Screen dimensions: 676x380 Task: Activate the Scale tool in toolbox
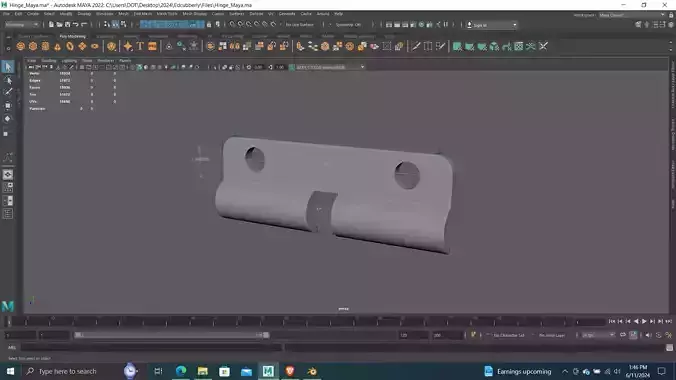[x=6, y=134]
